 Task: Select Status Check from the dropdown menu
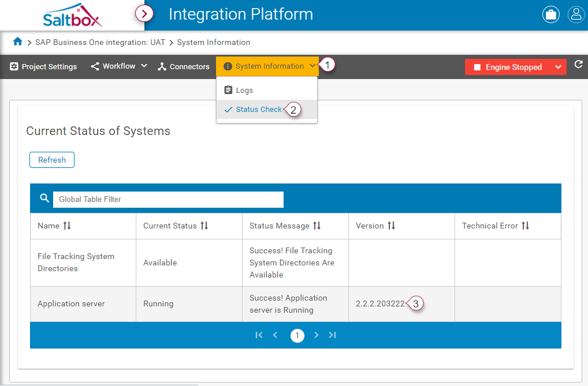(x=267, y=110)
